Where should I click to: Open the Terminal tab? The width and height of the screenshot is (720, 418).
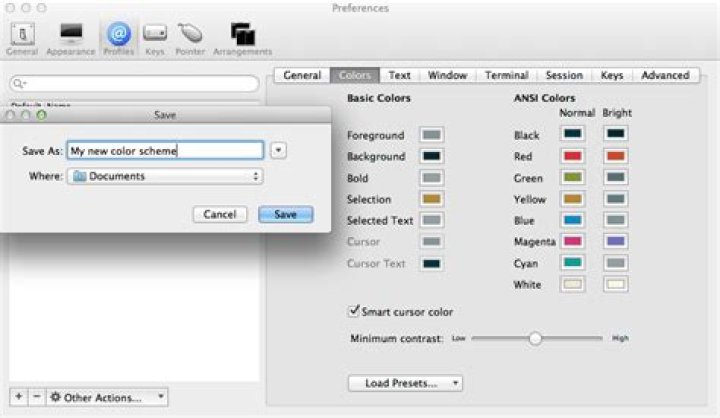coord(506,75)
